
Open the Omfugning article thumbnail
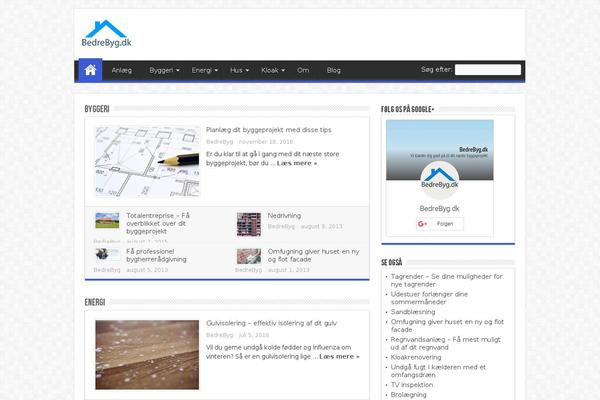(x=249, y=256)
